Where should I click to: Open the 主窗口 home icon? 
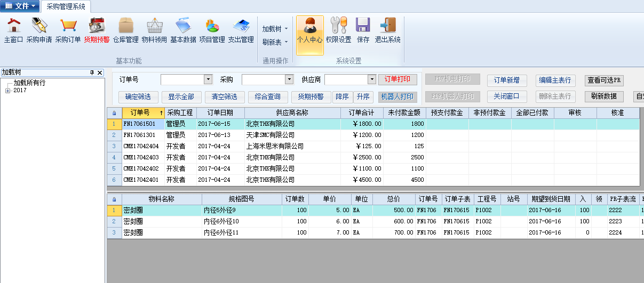click(x=13, y=30)
